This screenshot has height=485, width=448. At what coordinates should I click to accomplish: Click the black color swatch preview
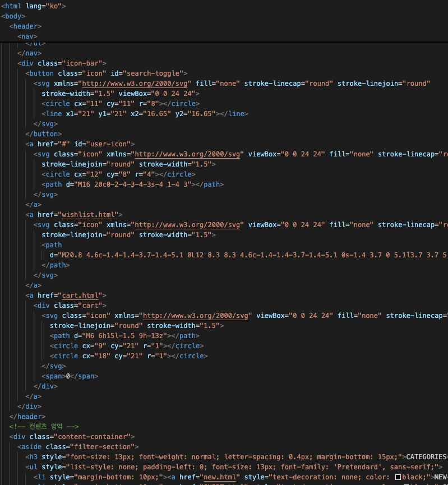[x=398, y=477]
